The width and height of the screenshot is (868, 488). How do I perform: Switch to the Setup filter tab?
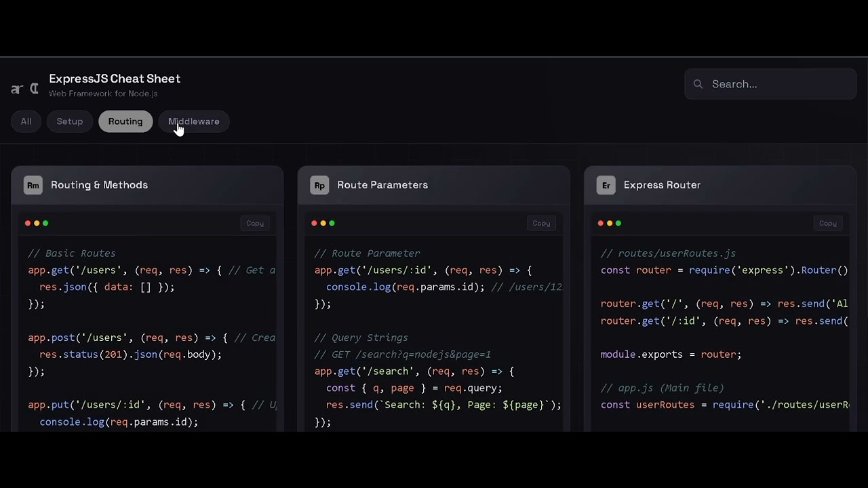point(70,121)
